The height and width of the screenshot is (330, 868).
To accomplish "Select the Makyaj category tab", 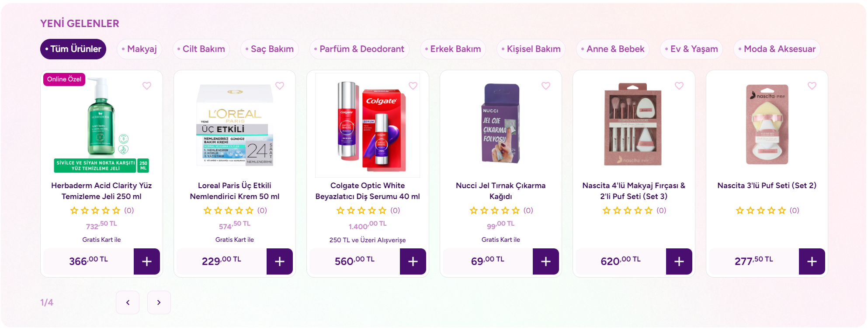I will (139, 49).
